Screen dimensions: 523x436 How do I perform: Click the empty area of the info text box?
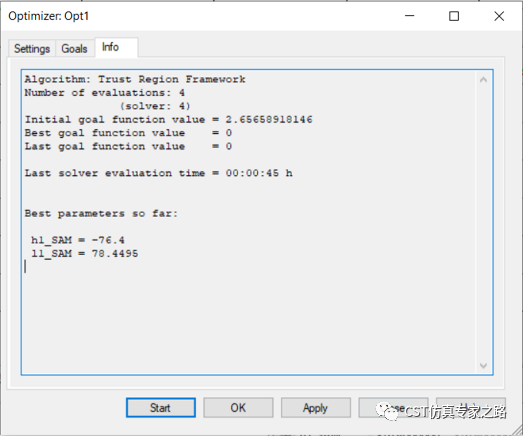tap(250, 317)
